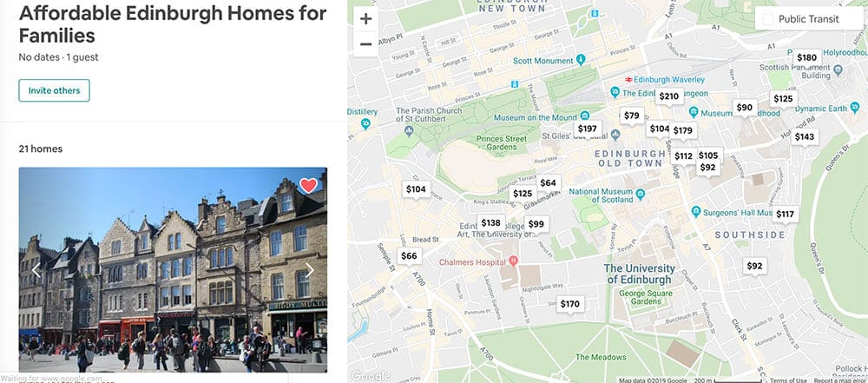The image size is (868, 383).
Task: Show next listing photo with right arrow
Action: (310, 270)
